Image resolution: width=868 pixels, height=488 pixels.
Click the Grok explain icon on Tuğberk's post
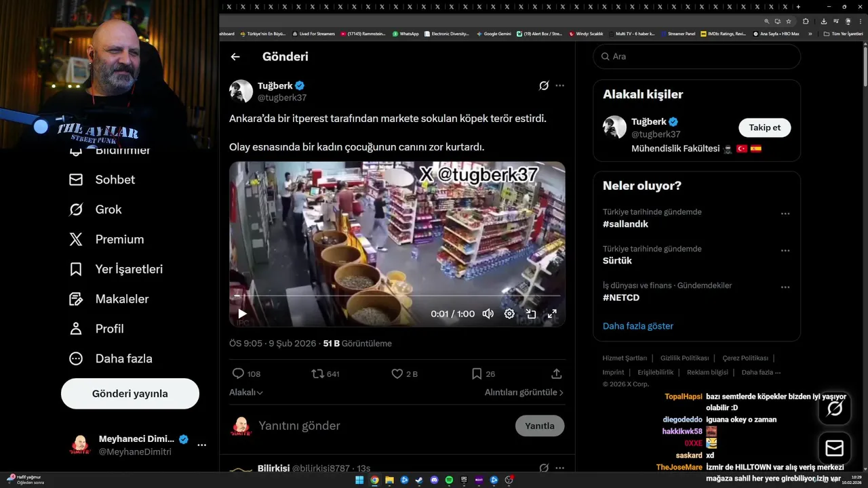tap(544, 85)
